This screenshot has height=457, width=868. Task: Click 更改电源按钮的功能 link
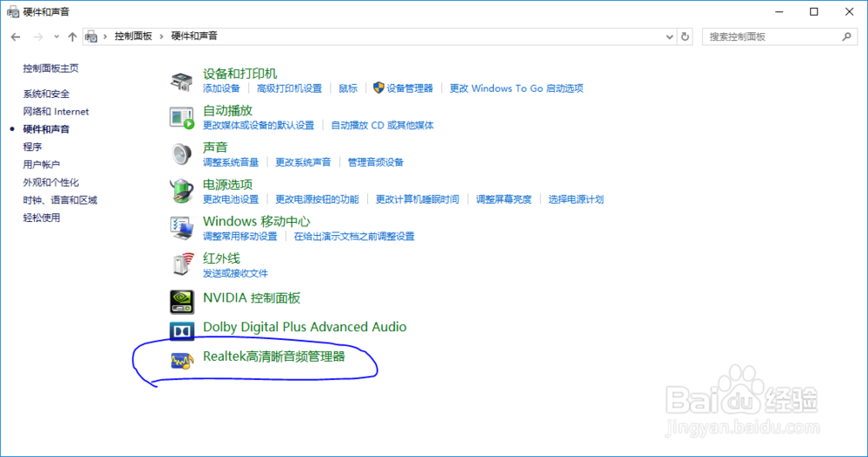[317, 199]
